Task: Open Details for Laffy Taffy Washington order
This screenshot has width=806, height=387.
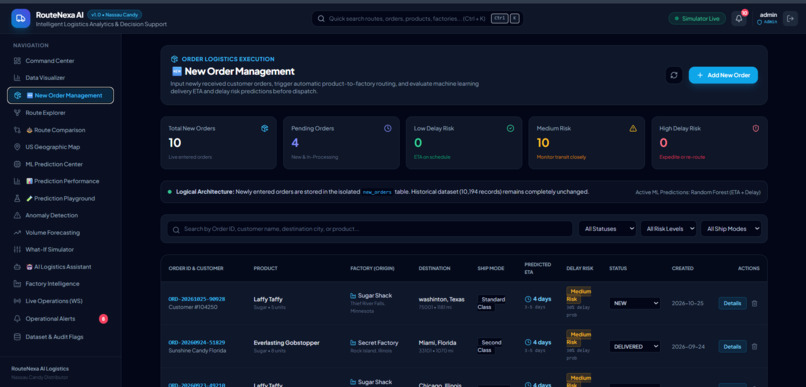Action: pyautogui.click(x=732, y=303)
